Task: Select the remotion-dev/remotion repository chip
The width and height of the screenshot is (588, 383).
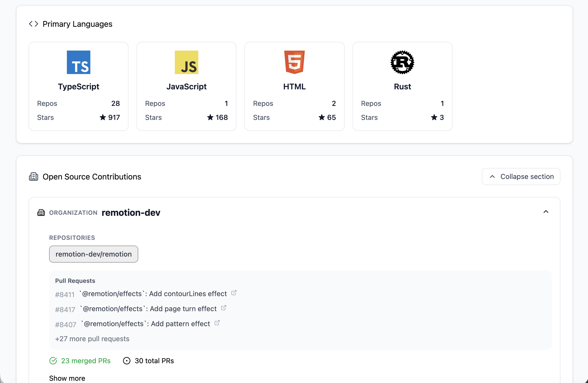Action: click(x=94, y=254)
